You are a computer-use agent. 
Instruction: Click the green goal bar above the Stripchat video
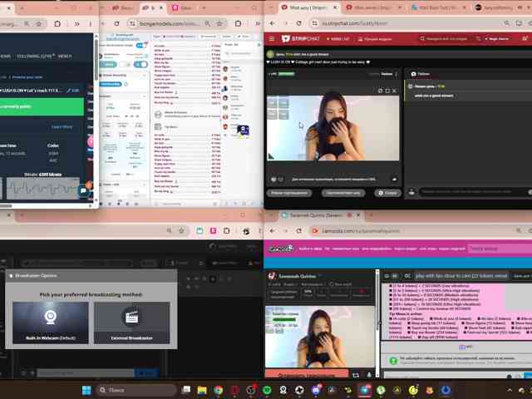click(286, 74)
